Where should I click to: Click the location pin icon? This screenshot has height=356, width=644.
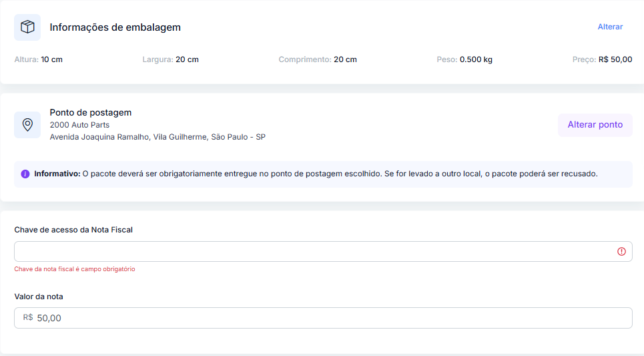27,125
